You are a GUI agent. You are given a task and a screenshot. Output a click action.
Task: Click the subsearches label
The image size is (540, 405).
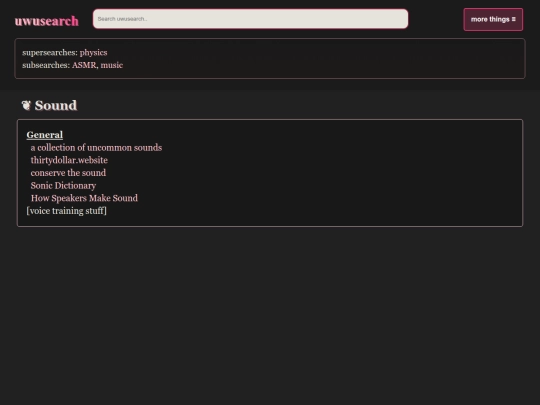tap(46, 65)
